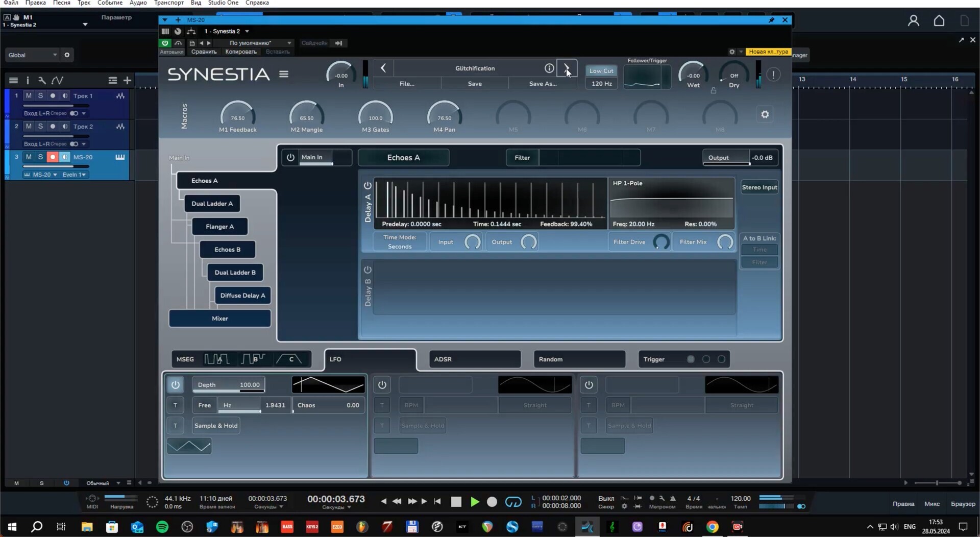Viewport: 980px width, 537px height.
Task: Open Windows taskbar search
Action: coord(37,526)
